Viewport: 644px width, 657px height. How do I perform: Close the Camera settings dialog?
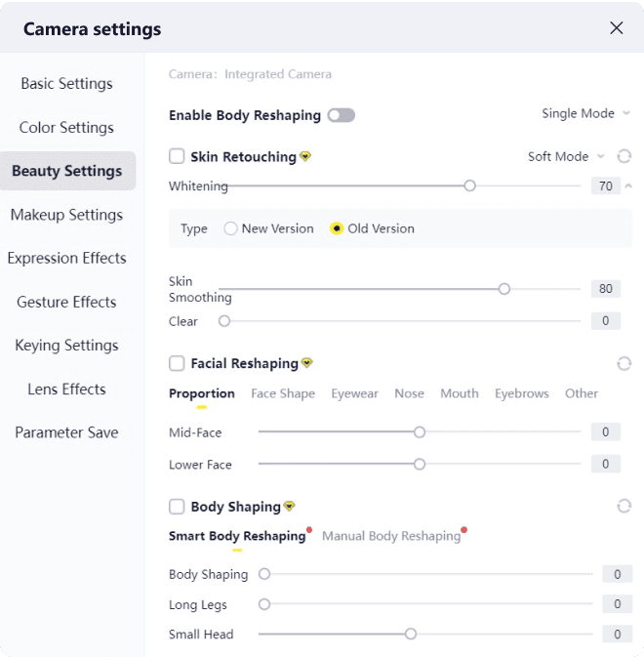tap(617, 28)
